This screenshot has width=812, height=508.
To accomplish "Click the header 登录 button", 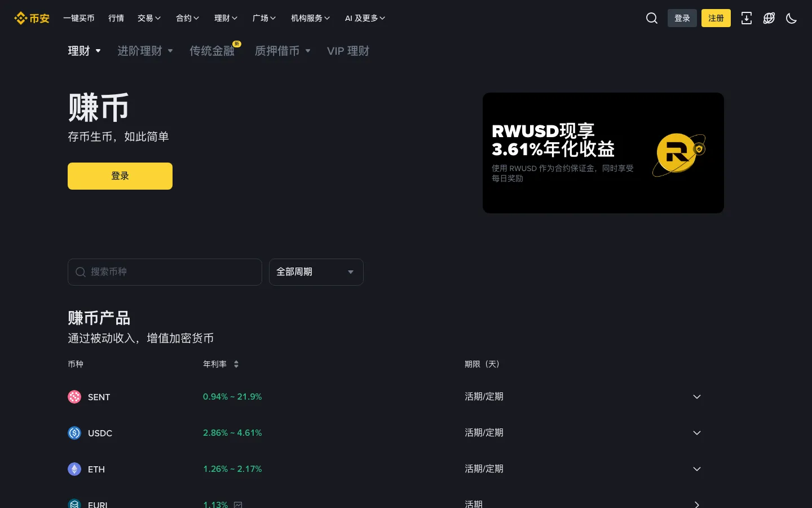I will tap(682, 18).
